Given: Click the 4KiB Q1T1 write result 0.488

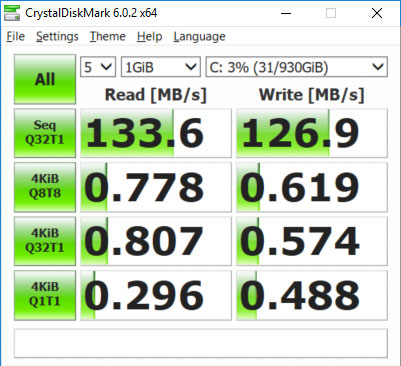Looking at the screenshot, I should point(312,295).
